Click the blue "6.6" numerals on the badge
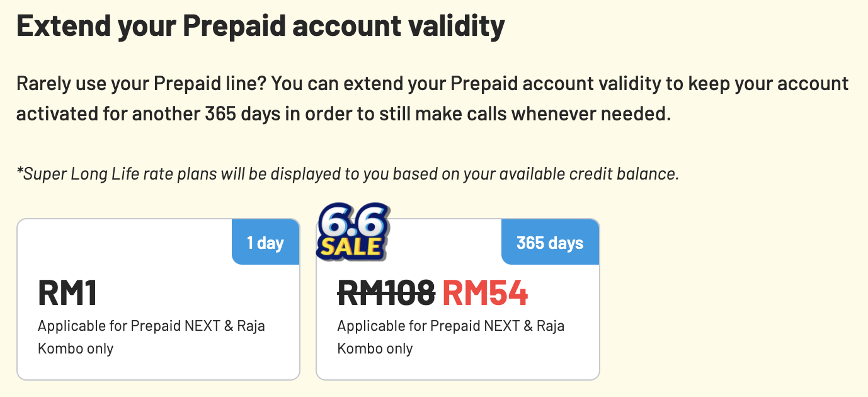 (353, 222)
